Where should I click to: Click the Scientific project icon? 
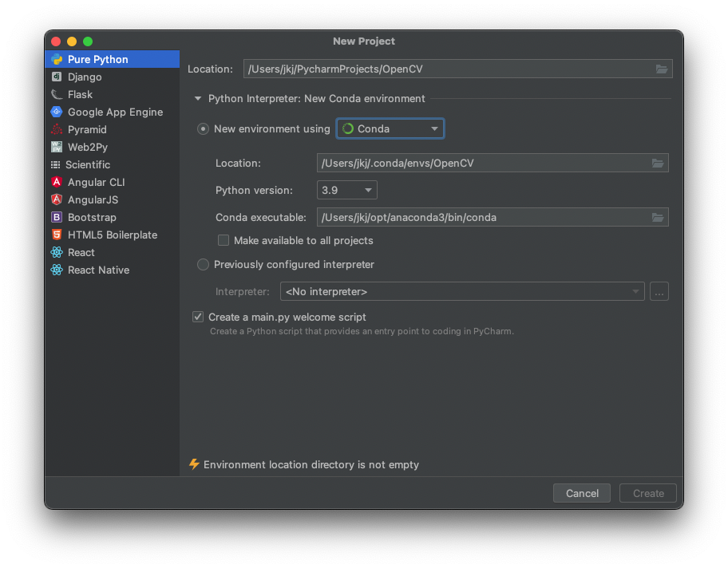pos(56,165)
